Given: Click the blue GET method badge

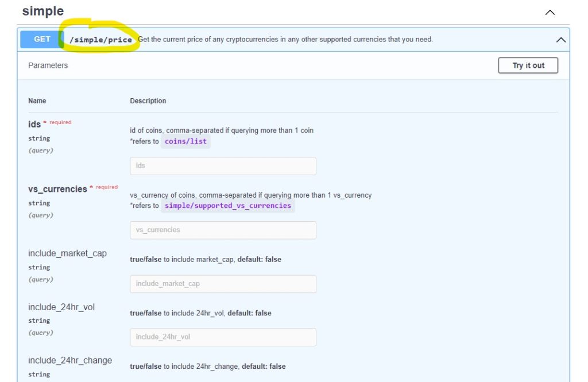Looking at the screenshot, I should point(42,39).
